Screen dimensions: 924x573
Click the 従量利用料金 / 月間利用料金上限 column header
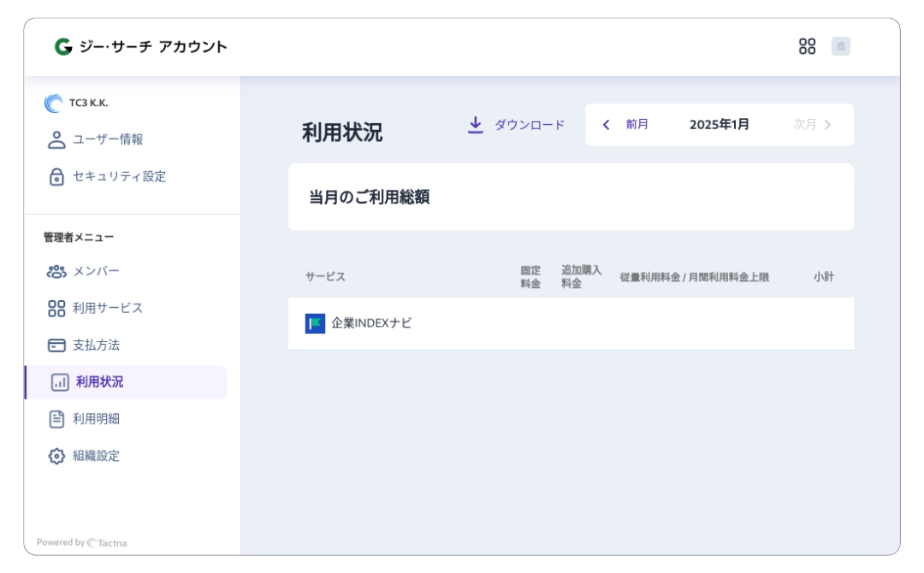[694, 277]
